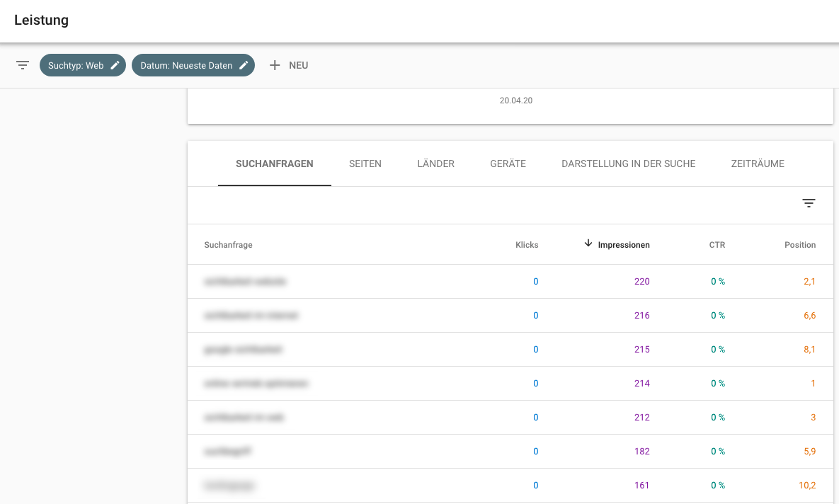The image size is (839, 504).
Task: Click the filter icon left of Suchtyp chip
Action: pos(23,65)
